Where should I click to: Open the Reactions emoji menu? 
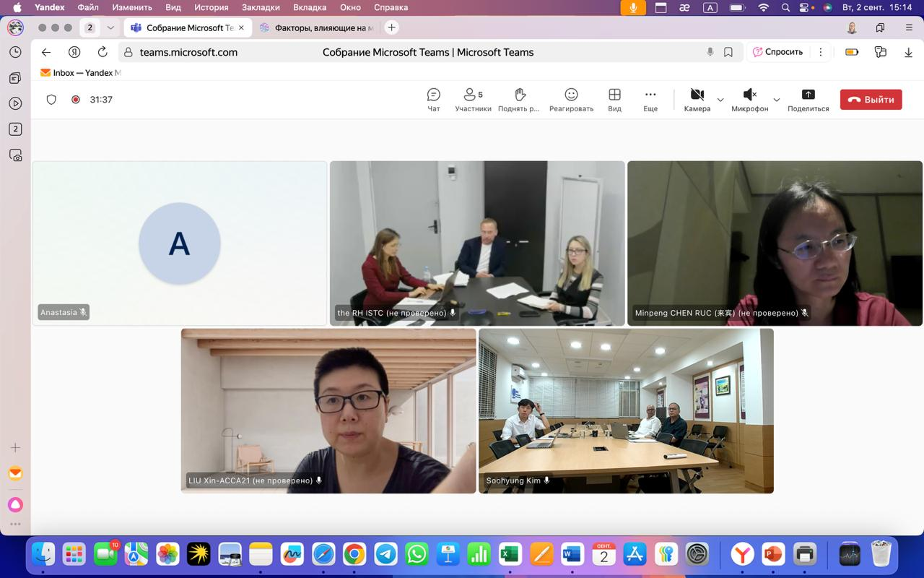coord(571,99)
